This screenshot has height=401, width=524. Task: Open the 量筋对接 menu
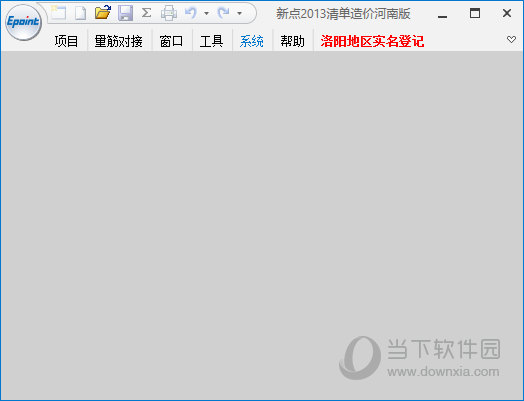[119, 41]
